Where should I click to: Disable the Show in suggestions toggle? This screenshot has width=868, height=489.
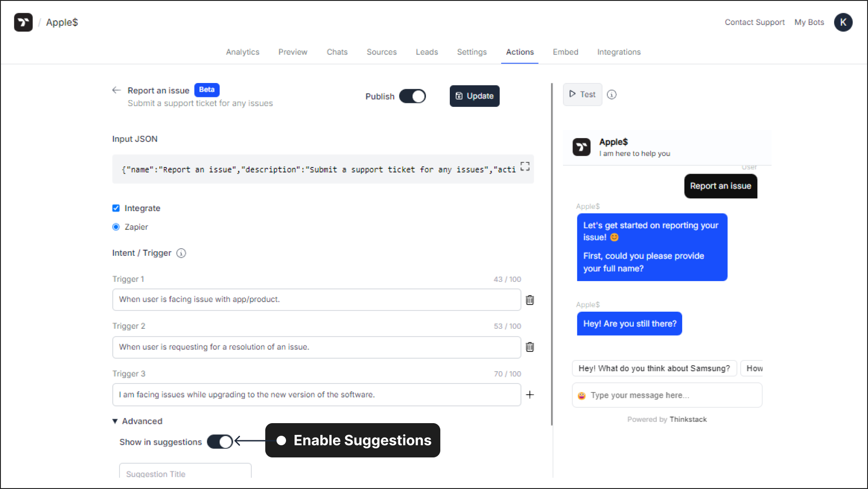220,442
